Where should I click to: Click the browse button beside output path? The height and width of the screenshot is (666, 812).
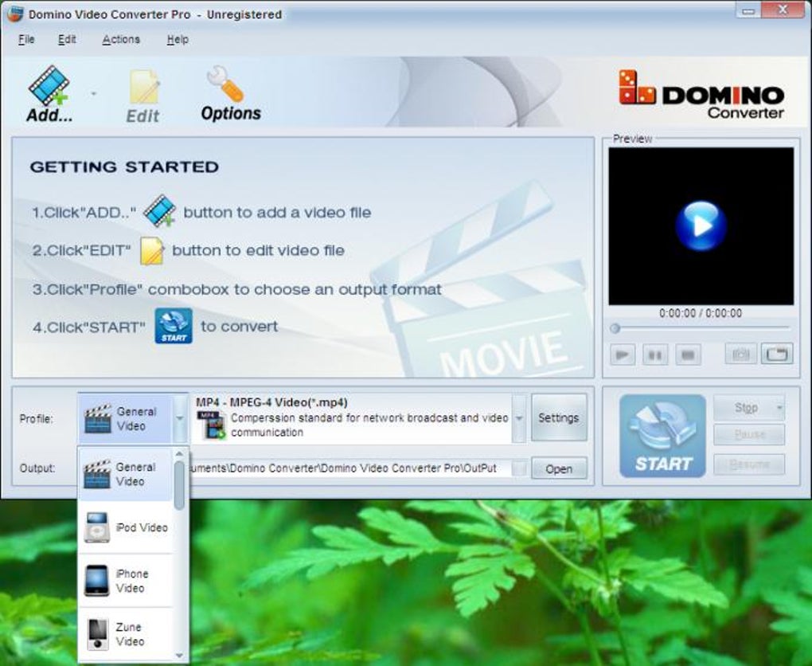click(x=519, y=468)
